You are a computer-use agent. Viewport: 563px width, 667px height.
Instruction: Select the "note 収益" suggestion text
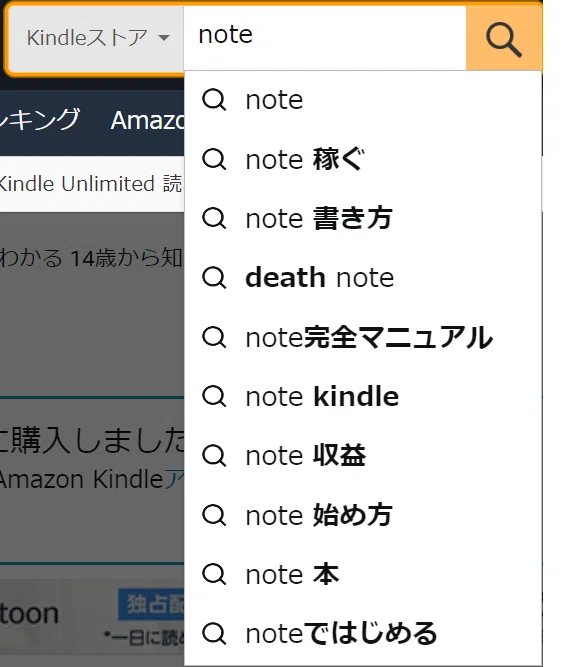click(x=306, y=456)
